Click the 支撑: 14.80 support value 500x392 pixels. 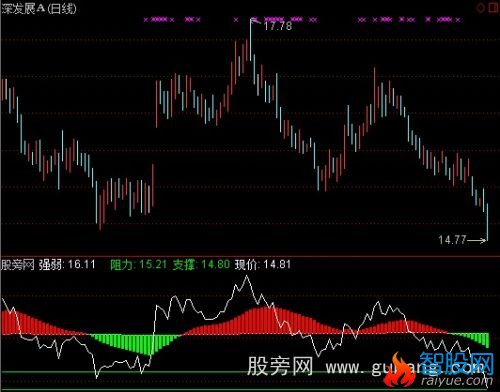coord(201,265)
